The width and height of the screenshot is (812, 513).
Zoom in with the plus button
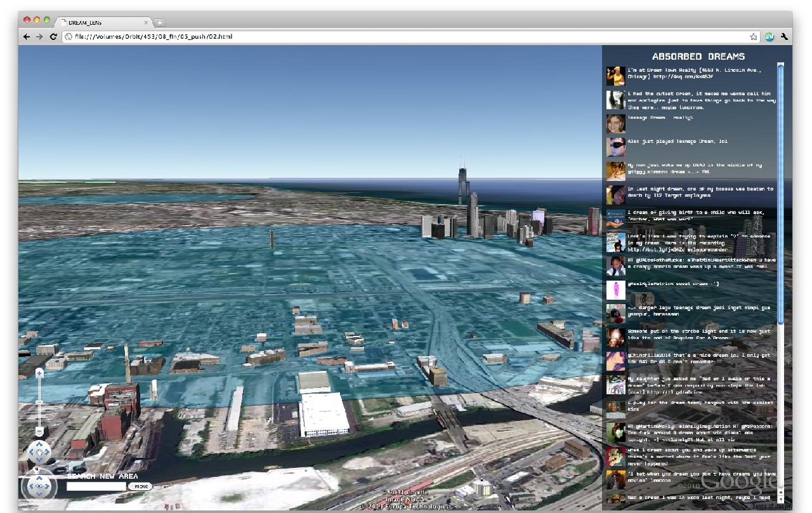click(x=39, y=373)
